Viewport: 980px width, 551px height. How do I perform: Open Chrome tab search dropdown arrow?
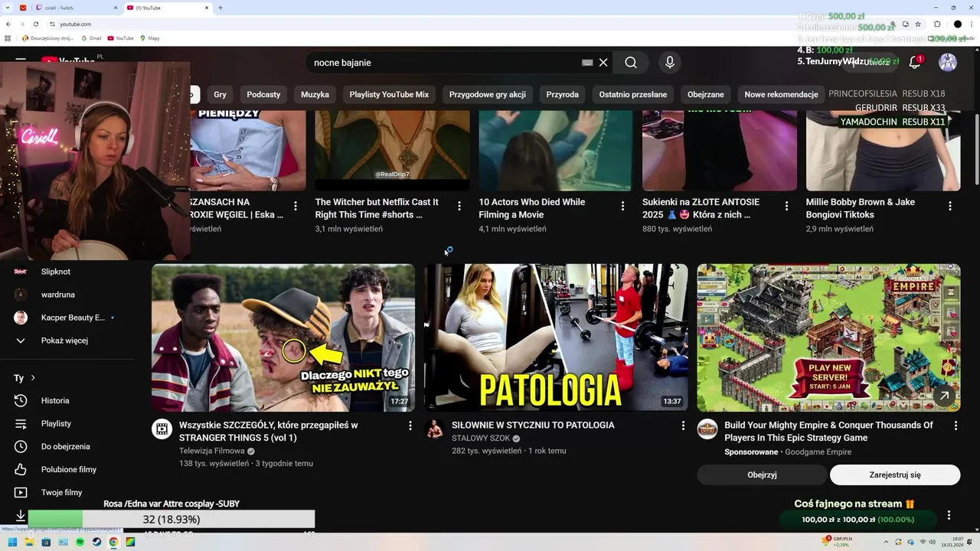(8, 8)
